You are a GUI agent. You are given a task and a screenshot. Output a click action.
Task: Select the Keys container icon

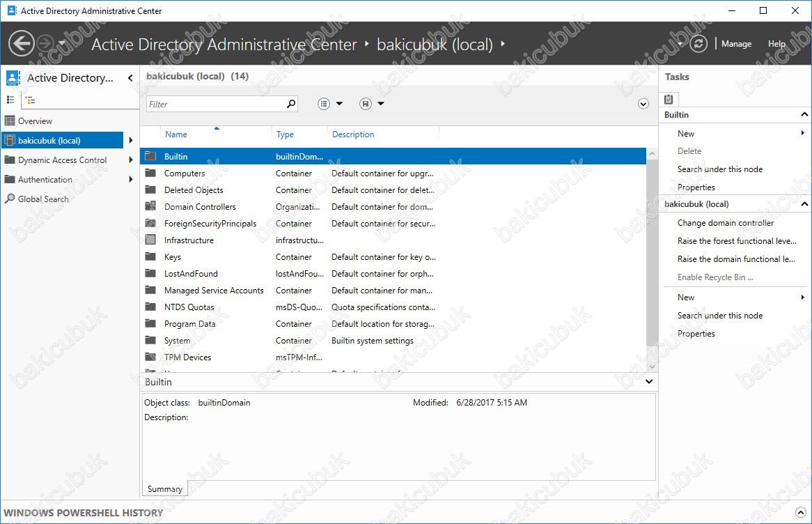click(x=150, y=256)
